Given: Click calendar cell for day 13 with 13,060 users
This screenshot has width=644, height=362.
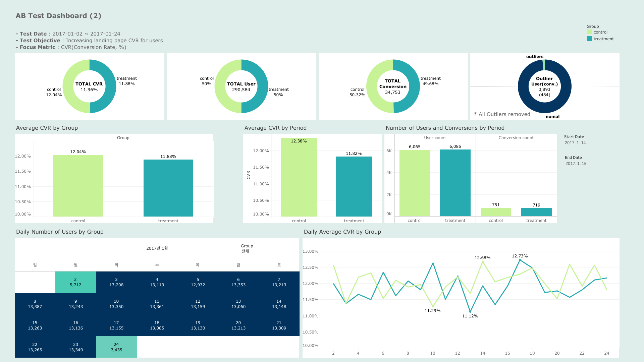Looking at the screenshot, I should click(x=238, y=304).
